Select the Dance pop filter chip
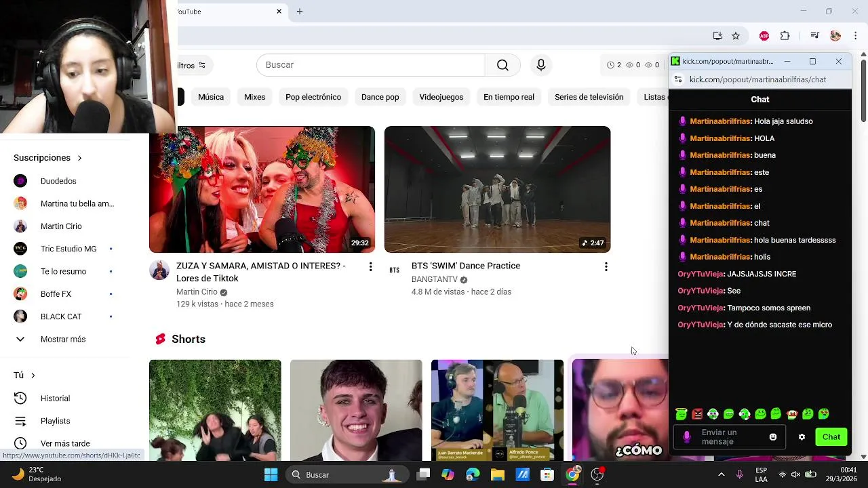The height and width of the screenshot is (488, 868). pyautogui.click(x=380, y=97)
